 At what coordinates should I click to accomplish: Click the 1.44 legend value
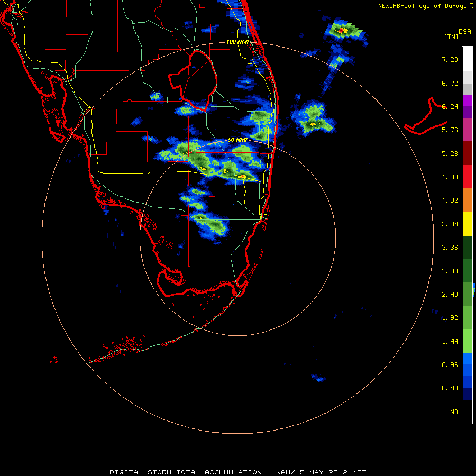450,342
